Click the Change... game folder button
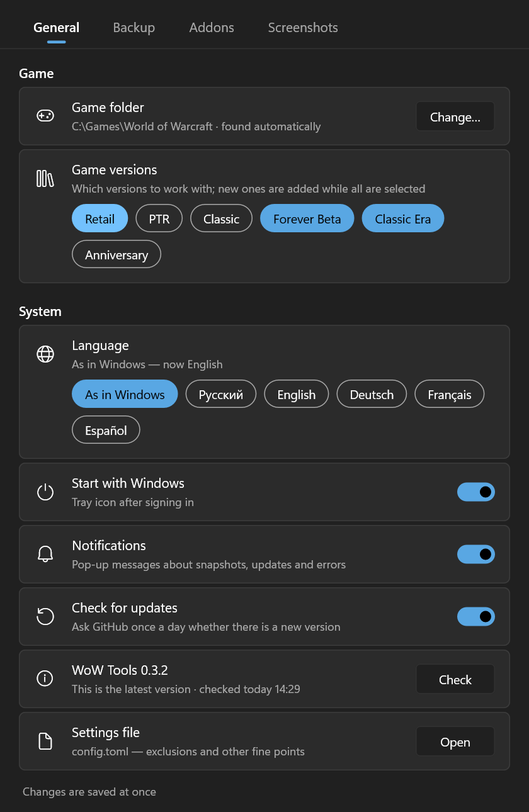 pos(455,116)
